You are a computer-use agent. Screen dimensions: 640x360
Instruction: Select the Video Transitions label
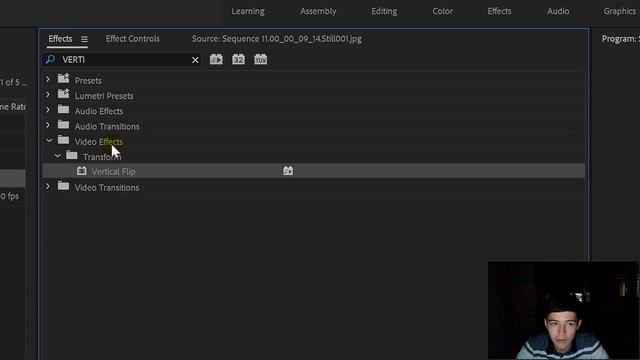(x=107, y=188)
